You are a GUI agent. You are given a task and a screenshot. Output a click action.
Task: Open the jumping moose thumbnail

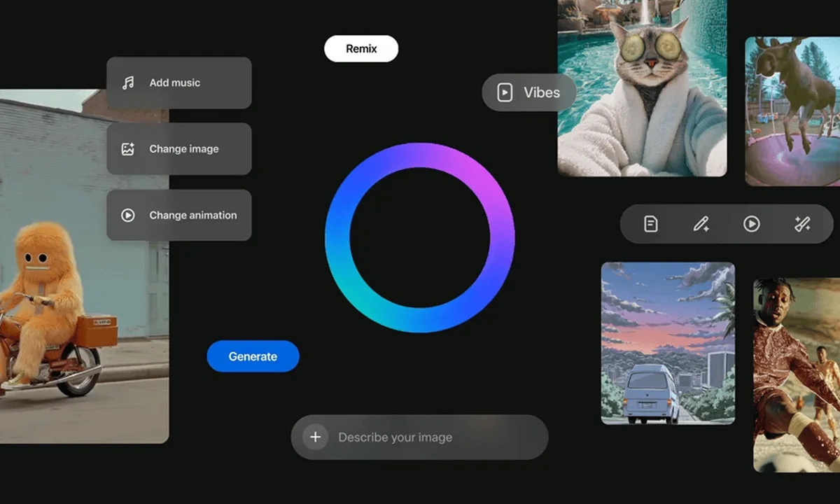[x=792, y=112]
